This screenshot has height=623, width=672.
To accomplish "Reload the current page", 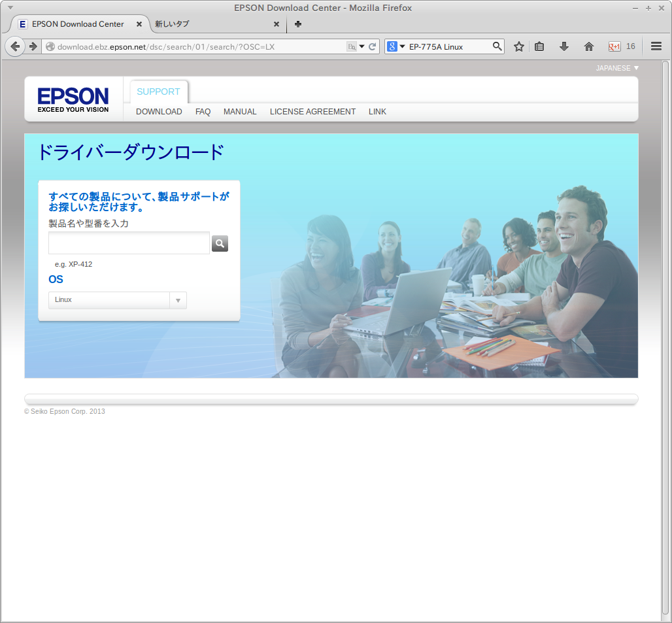I will (371, 46).
